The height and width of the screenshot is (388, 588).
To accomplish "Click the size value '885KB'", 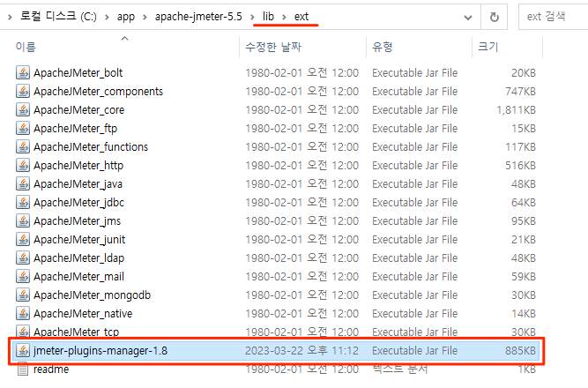I will pos(520,350).
